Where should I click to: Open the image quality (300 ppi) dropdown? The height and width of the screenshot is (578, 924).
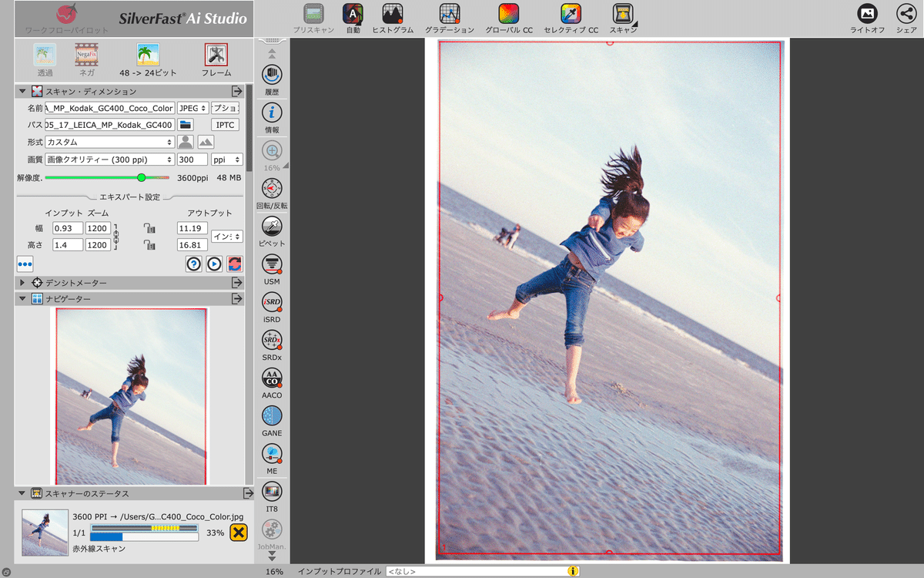(109, 160)
